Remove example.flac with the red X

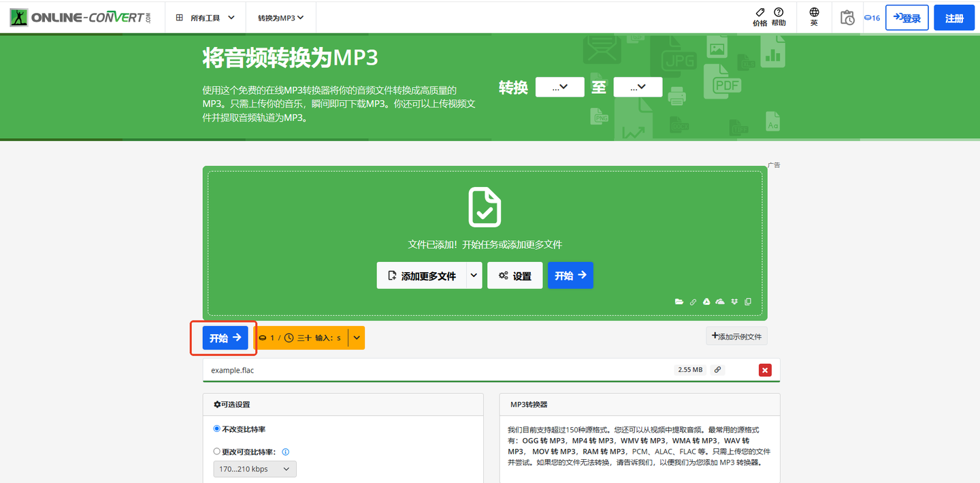(x=765, y=370)
